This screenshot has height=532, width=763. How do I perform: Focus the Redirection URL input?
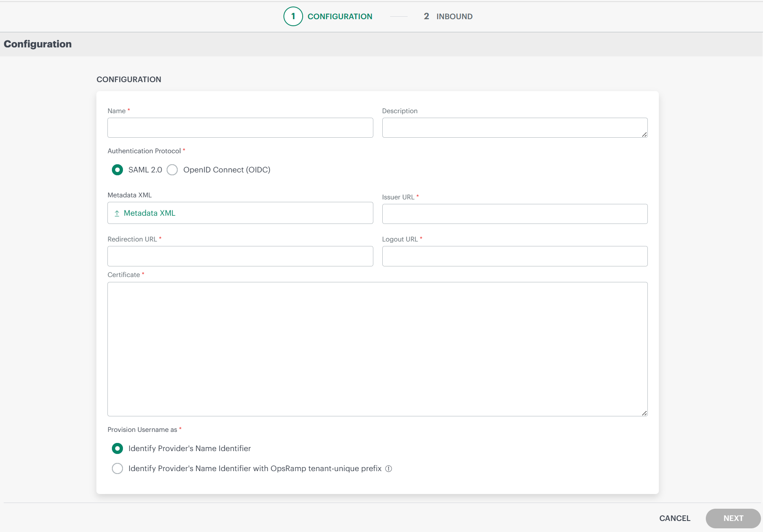pos(240,256)
